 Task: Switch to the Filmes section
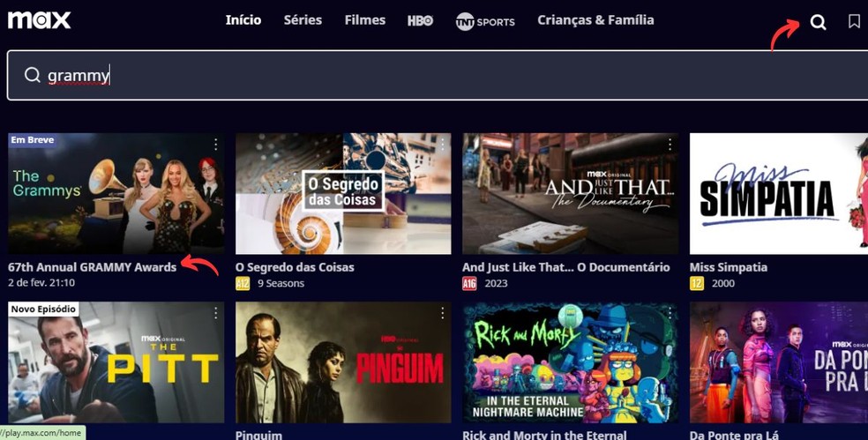(x=365, y=20)
